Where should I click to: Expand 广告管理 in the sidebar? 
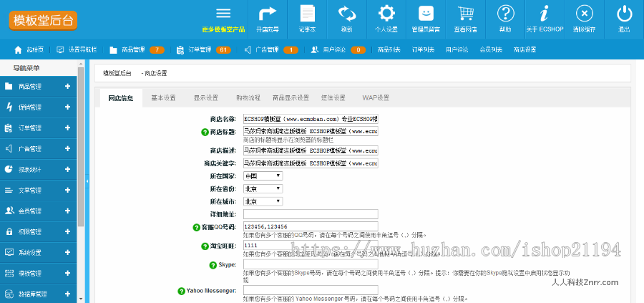coord(68,149)
